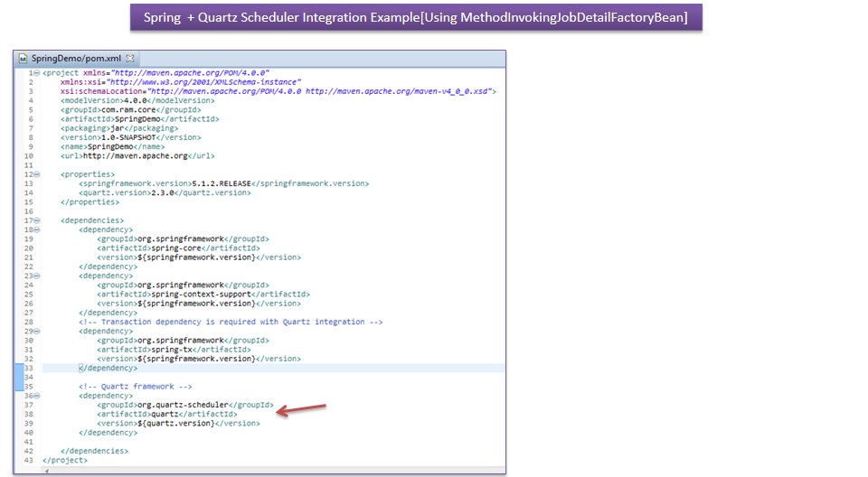Screen dimensions: 868x477
Task: Click the closing dependencies tag on line 42
Action: point(95,451)
